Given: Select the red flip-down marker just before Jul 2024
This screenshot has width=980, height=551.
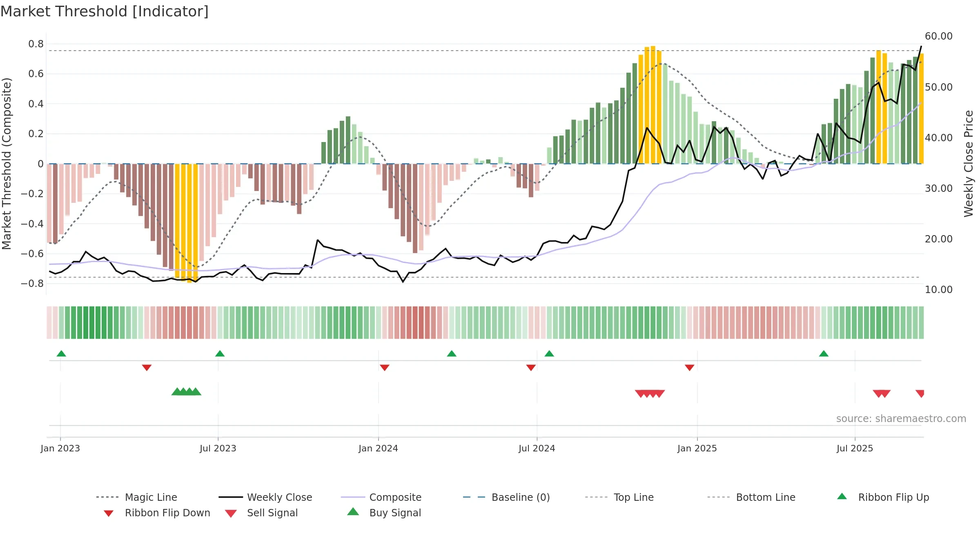Looking at the screenshot, I should click(x=531, y=368).
